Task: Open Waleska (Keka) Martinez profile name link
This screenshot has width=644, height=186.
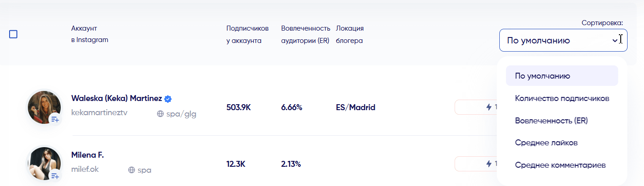Action: 116,99
